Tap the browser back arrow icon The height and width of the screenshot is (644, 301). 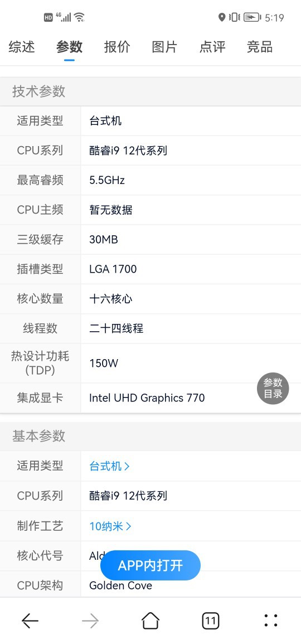(30, 621)
